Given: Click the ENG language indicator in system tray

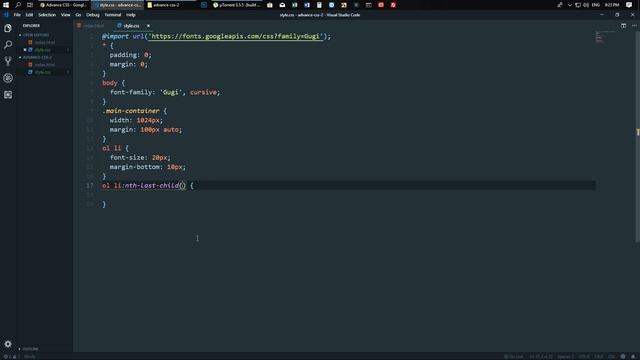Looking at the screenshot, I should (596, 5).
